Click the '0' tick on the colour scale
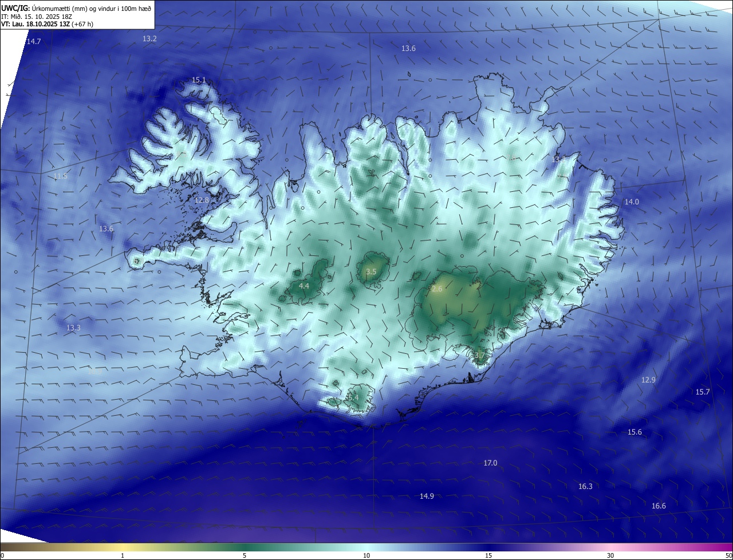This screenshot has height=560, width=733. click(x=2, y=555)
